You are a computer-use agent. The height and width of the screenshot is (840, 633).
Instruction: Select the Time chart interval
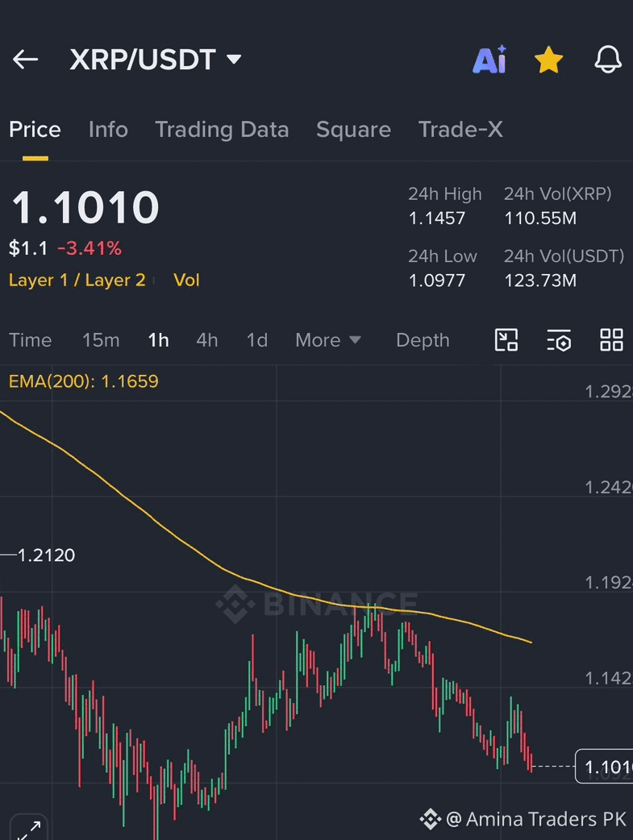[31, 340]
